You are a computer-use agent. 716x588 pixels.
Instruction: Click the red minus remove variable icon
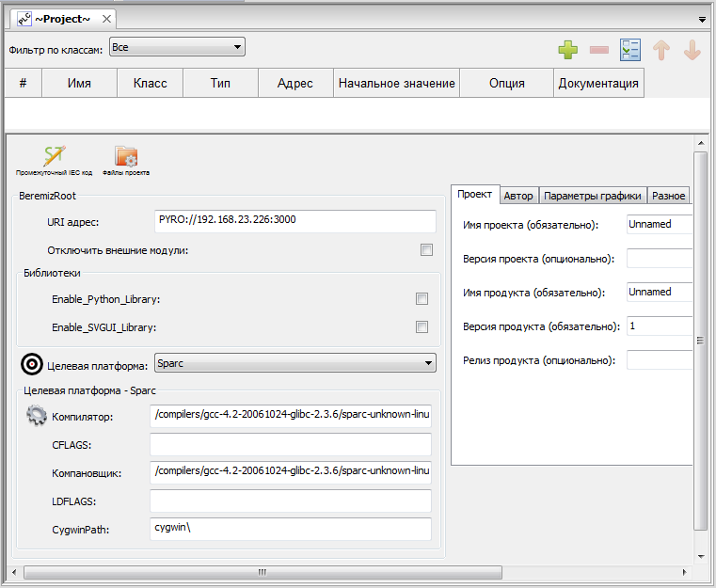[598, 50]
